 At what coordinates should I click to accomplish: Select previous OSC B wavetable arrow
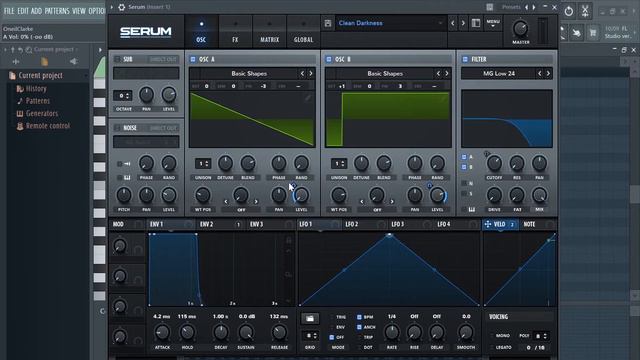click(x=438, y=73)
